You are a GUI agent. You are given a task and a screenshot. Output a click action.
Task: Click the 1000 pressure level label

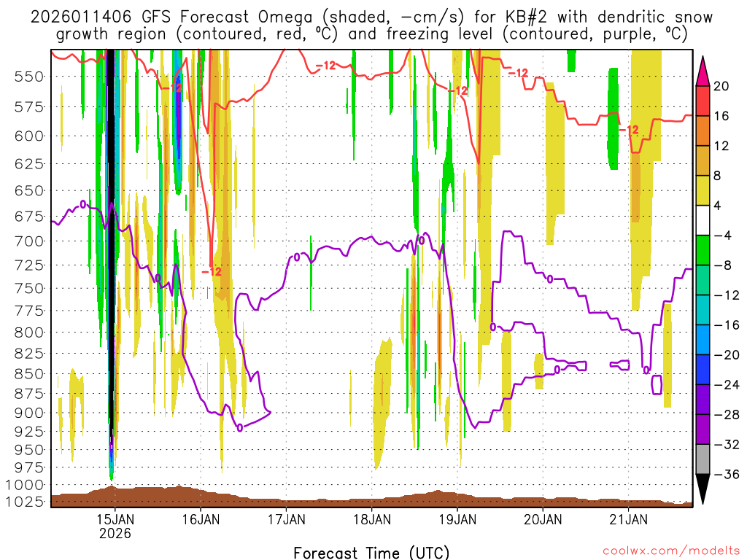[25, 485]
